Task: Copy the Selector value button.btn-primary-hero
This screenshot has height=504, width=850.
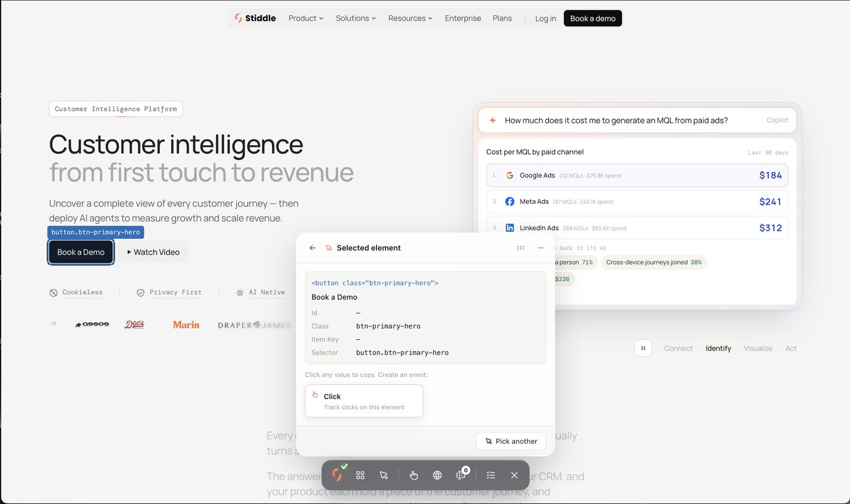Action: pos(403,352)
